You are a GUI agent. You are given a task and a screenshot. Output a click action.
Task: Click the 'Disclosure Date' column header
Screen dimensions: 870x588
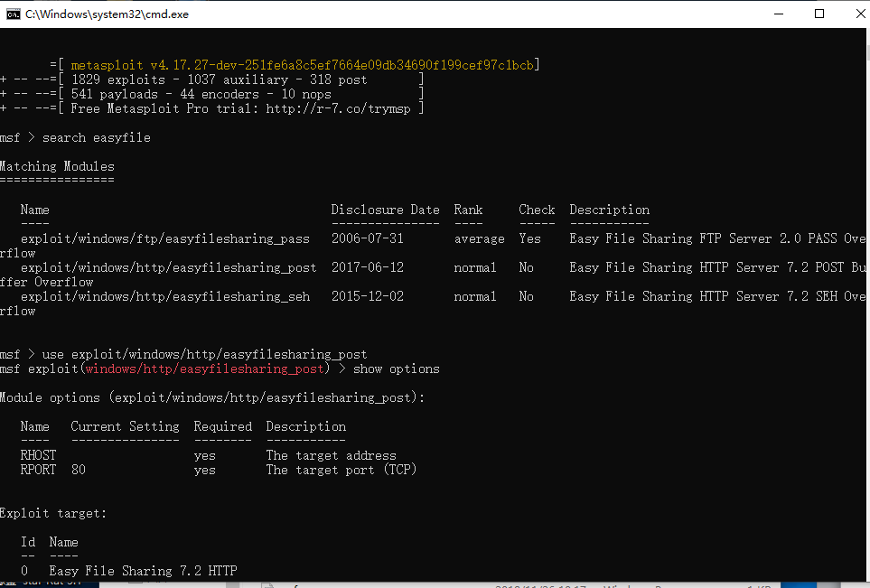click(385, 210)
